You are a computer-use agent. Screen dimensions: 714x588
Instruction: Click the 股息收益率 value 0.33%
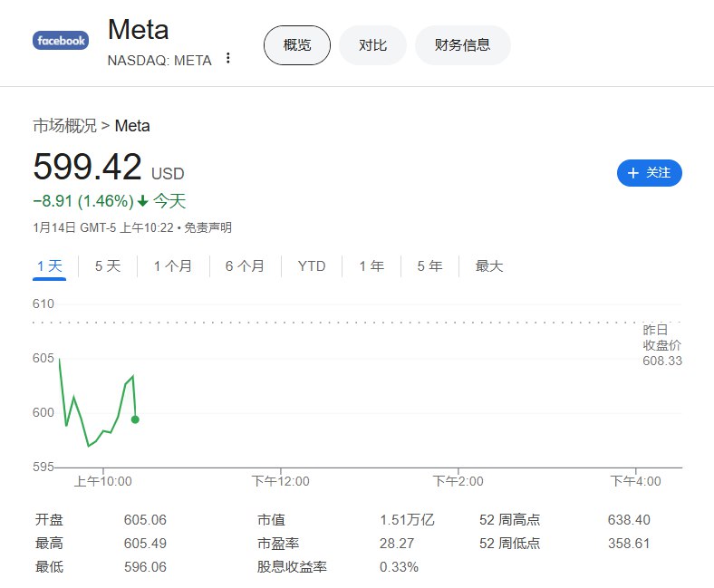click(399, 567)
